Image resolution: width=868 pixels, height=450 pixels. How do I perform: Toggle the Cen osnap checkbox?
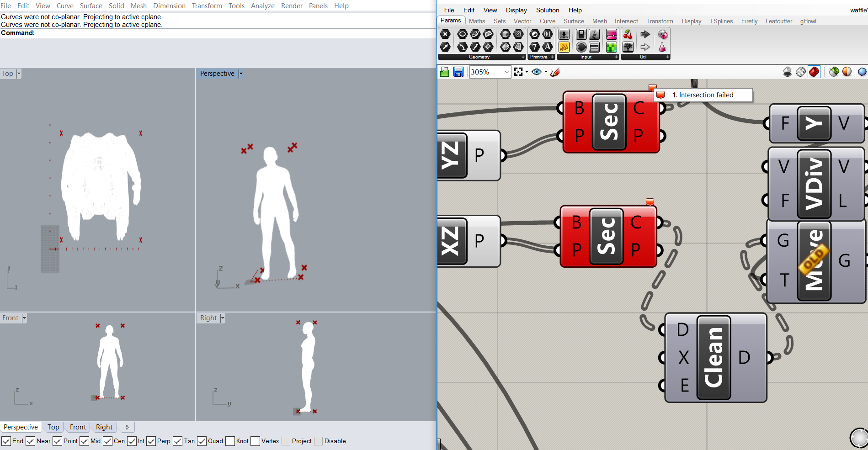pos(108,441)
